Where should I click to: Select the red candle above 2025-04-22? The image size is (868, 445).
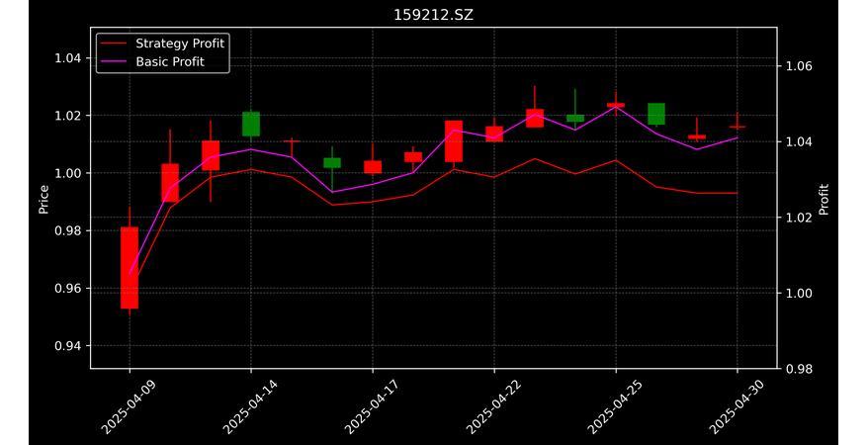coord(494,133)
